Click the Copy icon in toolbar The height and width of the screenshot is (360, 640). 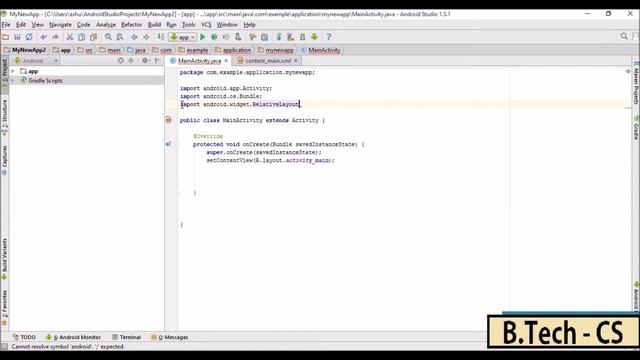[82, 37]
